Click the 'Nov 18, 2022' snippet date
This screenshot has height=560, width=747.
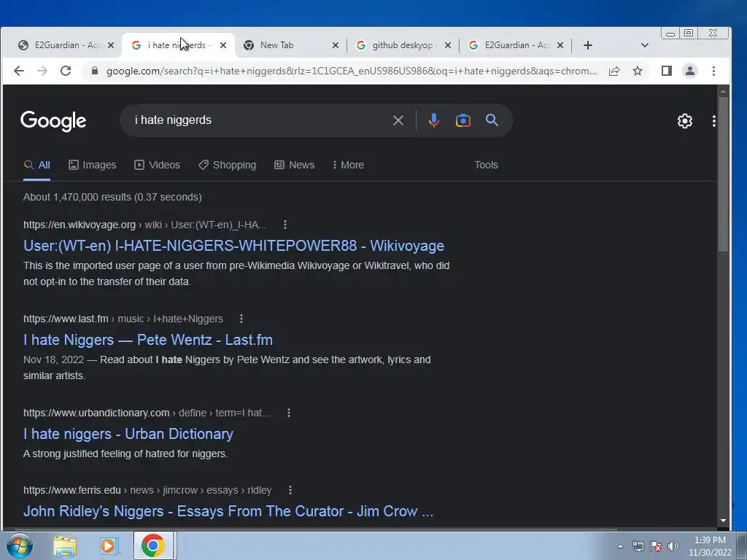(53, 360)
